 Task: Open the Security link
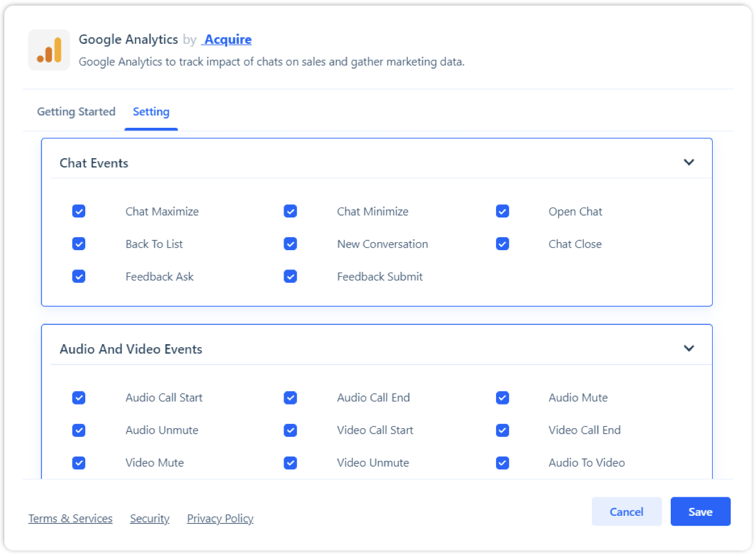(149, 518)
